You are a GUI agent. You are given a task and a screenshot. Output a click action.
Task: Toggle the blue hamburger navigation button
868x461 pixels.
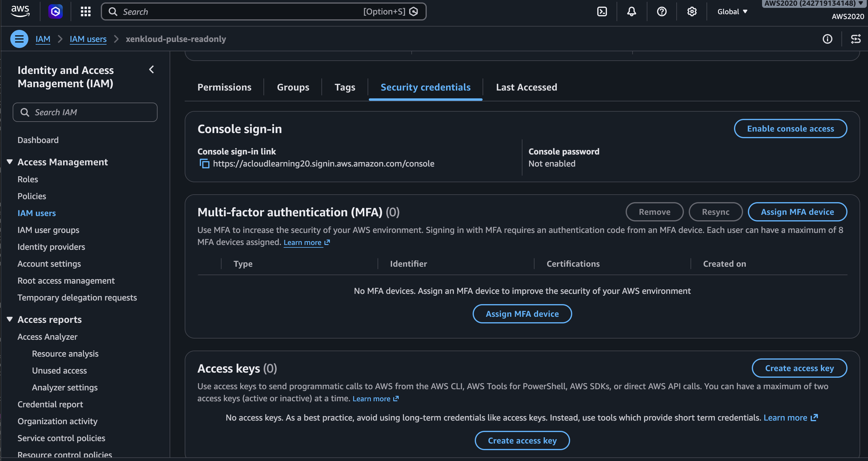coord(19,39)
